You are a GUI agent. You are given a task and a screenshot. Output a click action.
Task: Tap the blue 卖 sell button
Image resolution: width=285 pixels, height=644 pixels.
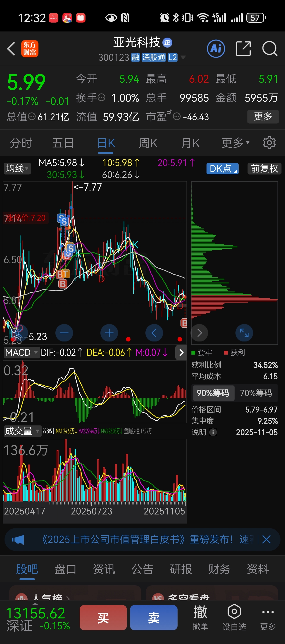pos(154,618)
